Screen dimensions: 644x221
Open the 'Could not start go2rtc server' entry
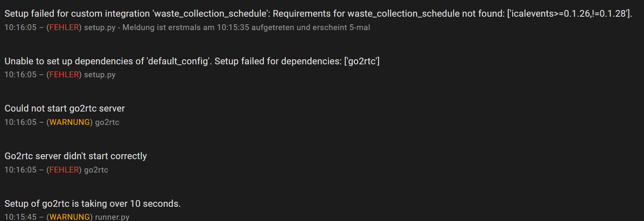click(65, 109)
